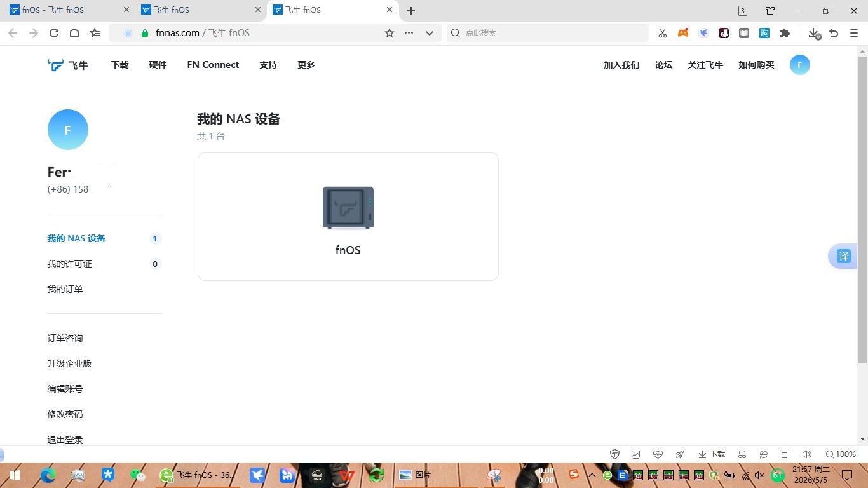
Task: Open the 硬件 menu in site header
Action: coord(158,65)
